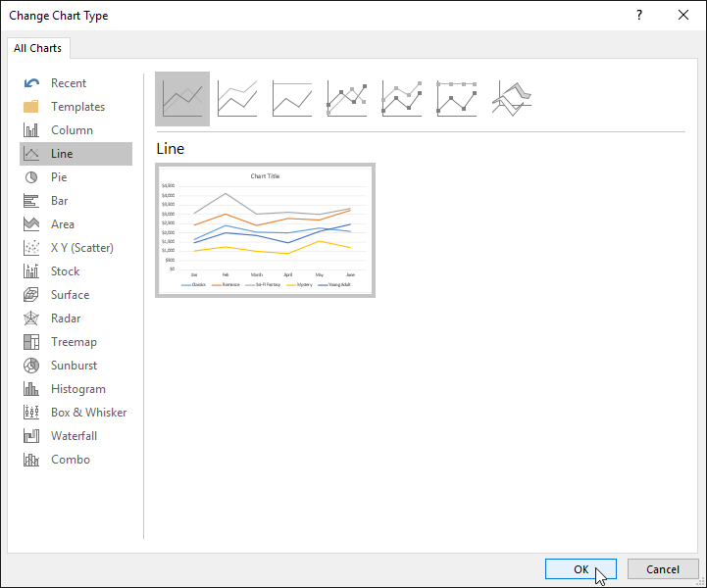The image size is (707, 588).
Task: Click the Column chart icon
Action: click(31, 130)
